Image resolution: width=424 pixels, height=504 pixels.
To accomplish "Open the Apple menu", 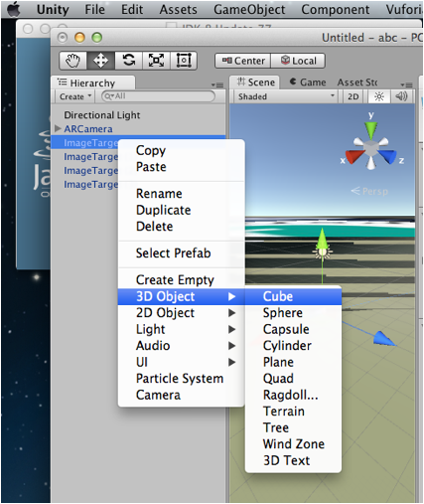I will point(14,10).
